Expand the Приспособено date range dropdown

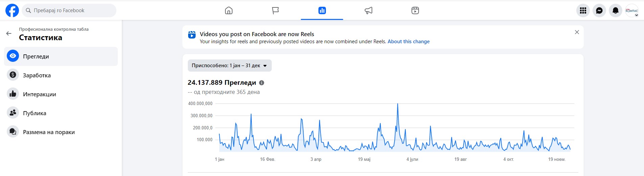click(x=229, y=66)
